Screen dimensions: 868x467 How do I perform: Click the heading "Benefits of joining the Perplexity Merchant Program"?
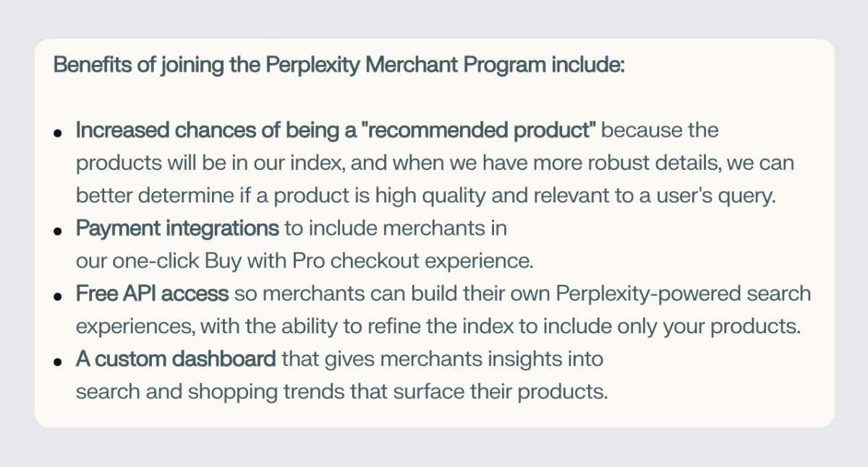coord(339,65)
